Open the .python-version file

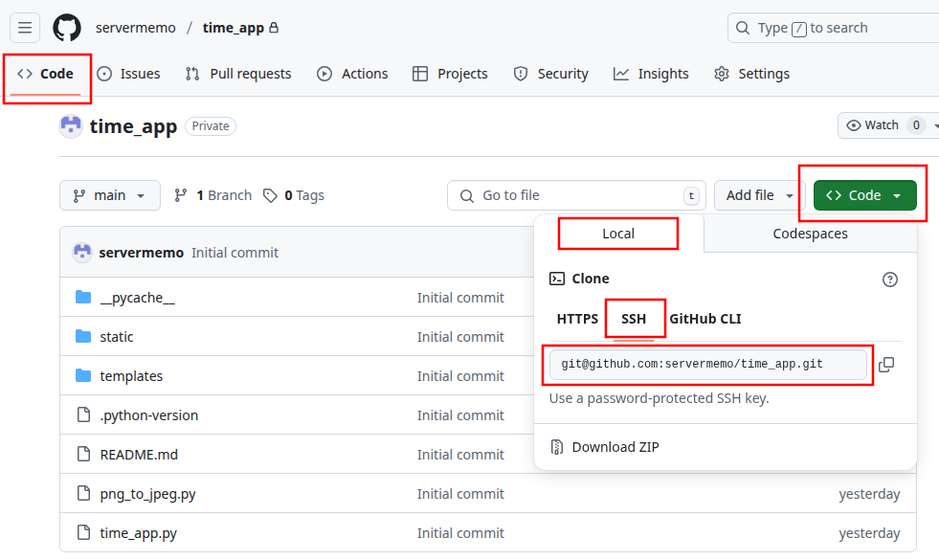coord(149,415)
